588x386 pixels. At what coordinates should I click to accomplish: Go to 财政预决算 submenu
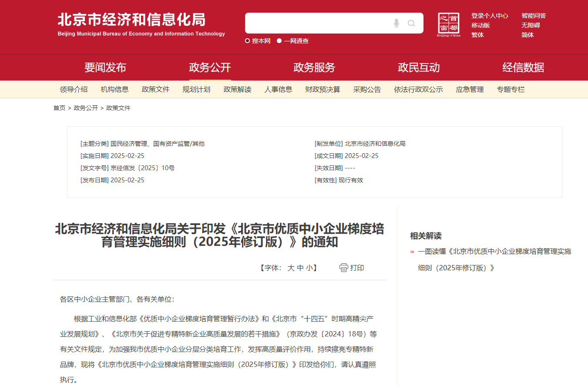(x=323, y=89)
